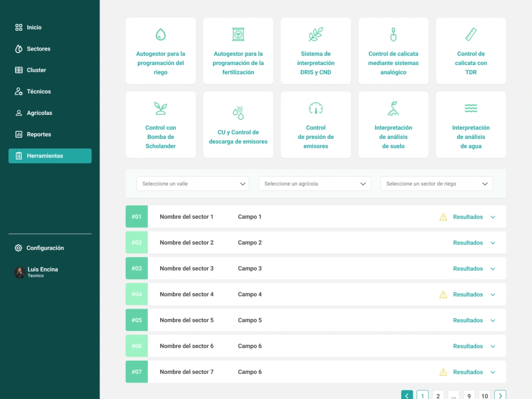Viewport: 532px width, 399px height.
Task: Select the fertilizer bag icon for programación de fertilización
Action: pos(238,34)
